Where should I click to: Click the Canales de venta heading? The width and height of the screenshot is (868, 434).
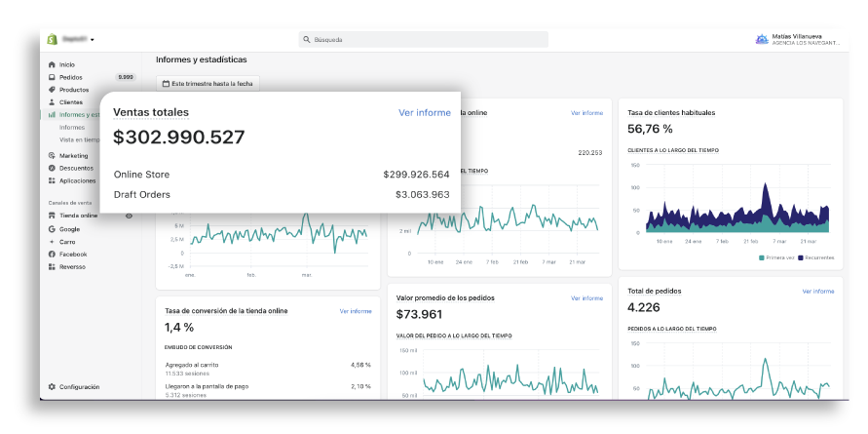pyautogui.click(x=70, y=203)
